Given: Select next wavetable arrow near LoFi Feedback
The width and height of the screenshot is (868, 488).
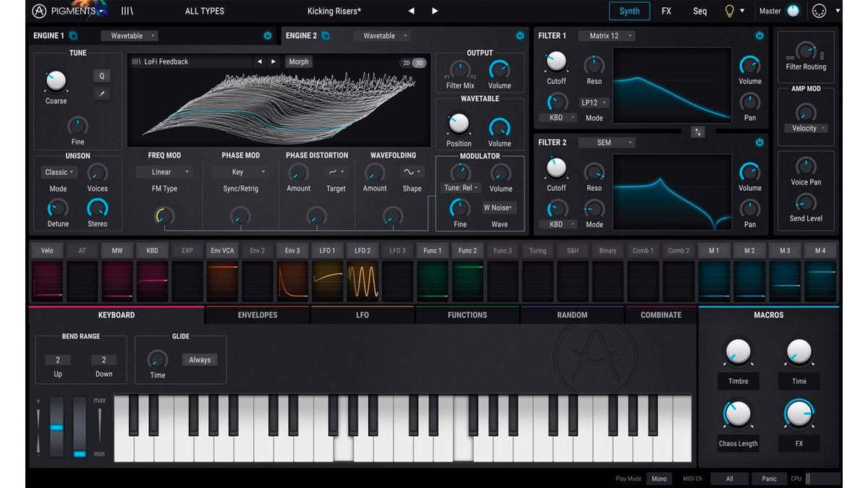Looking at the screenshot, I should point(273,61).
